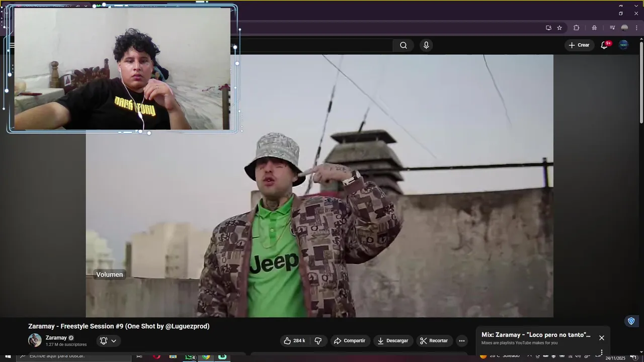Click the incognito-style extension icon in Chrome toolbar
The width and height of the screenshot is (644, 362).
click(x=594, y=28)
